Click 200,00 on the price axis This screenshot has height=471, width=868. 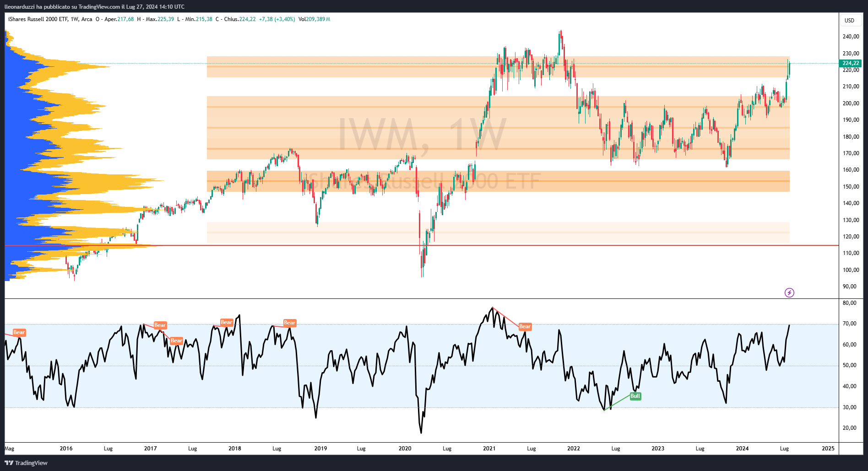point(851,103)
